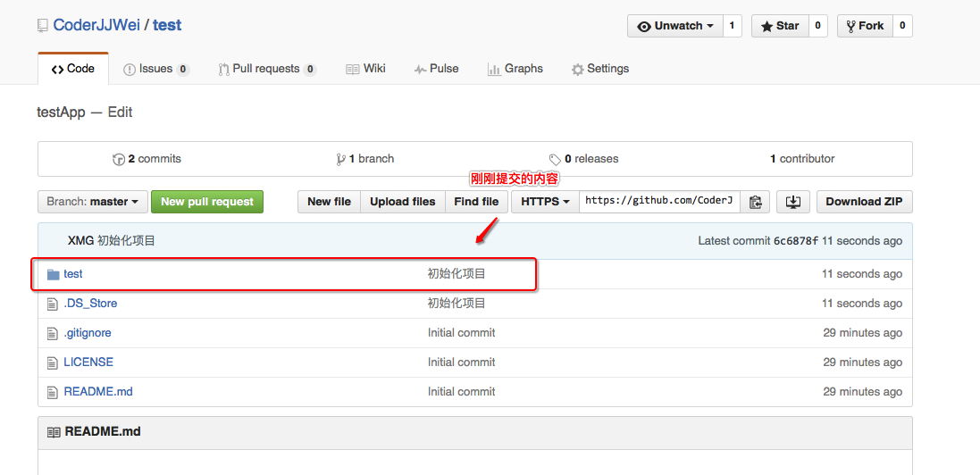This screenshot has height=475, width=980.
Task: Click the .DS_Store file icon
Action: coord(53,304)
